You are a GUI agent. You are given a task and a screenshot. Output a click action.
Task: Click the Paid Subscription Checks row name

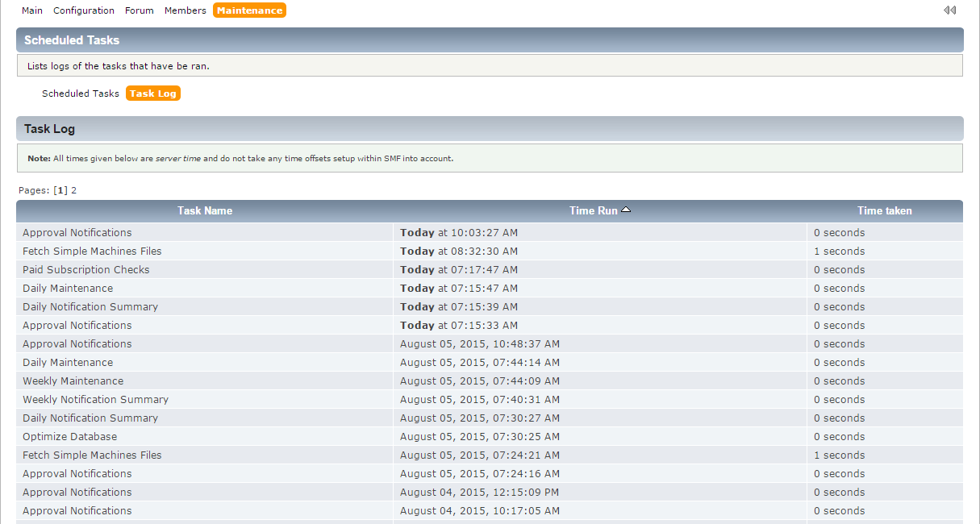[x=86, y=269]
